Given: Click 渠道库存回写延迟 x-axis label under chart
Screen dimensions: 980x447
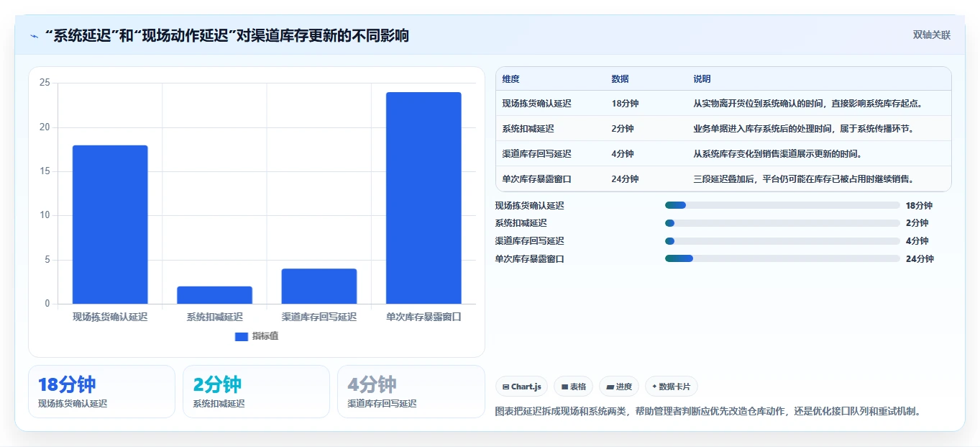Looking at the screenshot, I should tap(319, 317).
